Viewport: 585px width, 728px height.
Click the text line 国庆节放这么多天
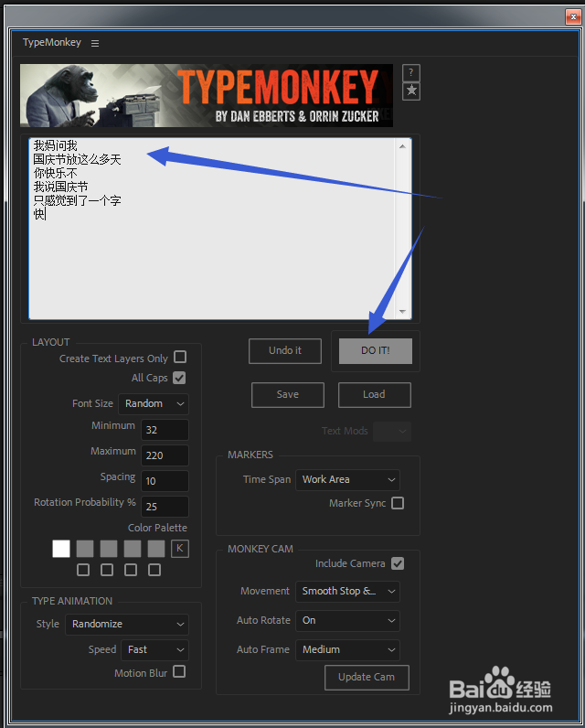(77, 160)
